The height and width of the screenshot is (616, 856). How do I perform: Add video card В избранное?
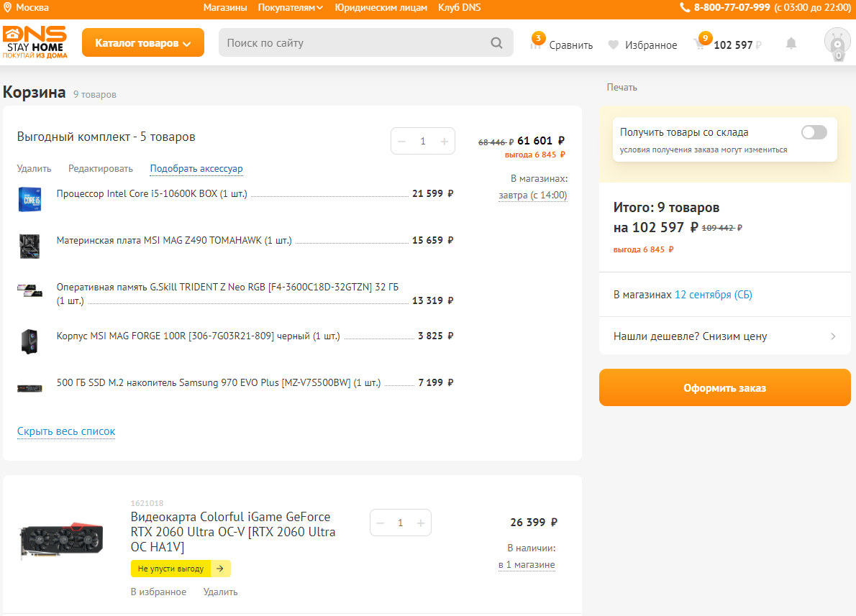point(158,592)
